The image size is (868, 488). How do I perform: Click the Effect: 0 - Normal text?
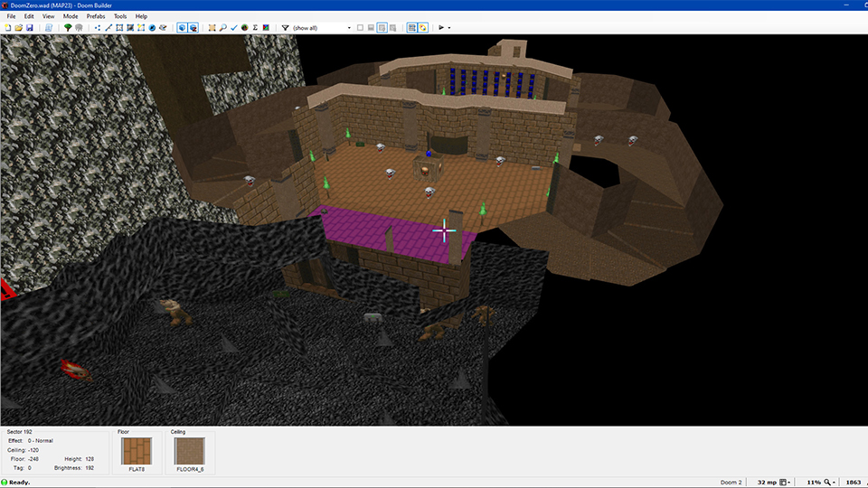click(31, 441)
